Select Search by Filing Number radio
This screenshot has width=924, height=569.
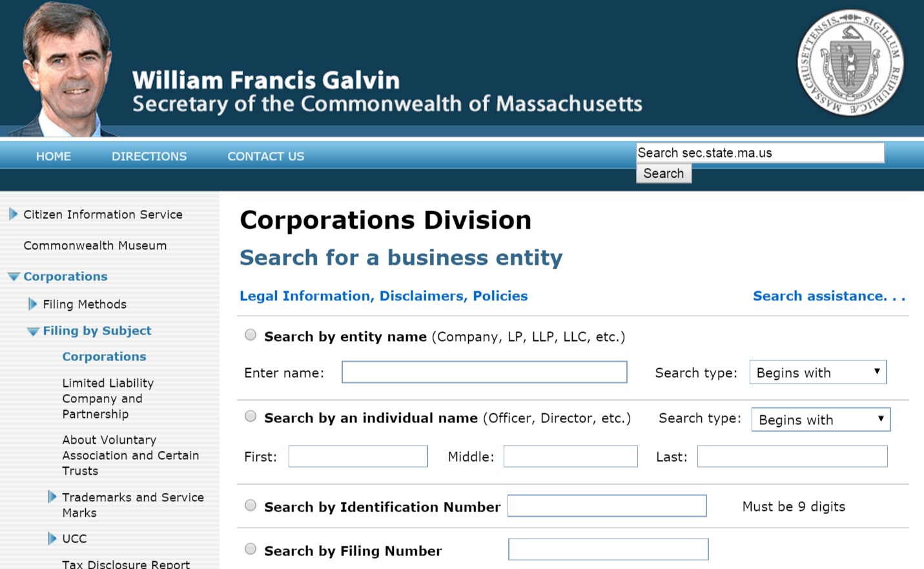coord(251,550)
